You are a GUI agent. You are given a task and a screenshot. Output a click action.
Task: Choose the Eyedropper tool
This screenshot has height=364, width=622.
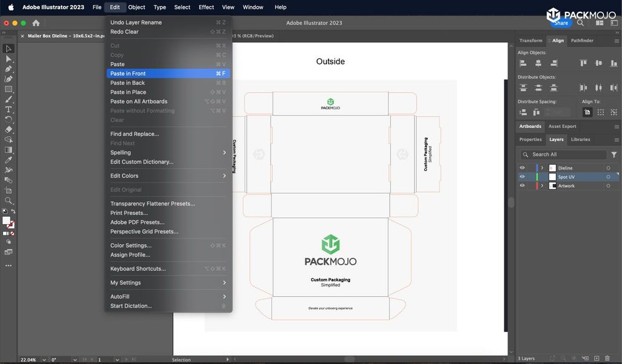tap(9, 160)
